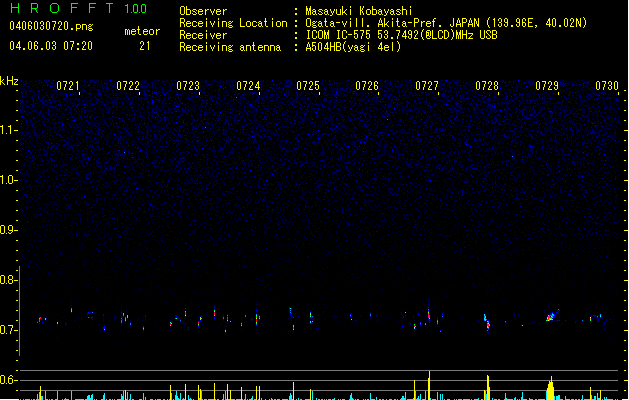
Task: Select the meteor count value 21
Action: click(145, 46)
